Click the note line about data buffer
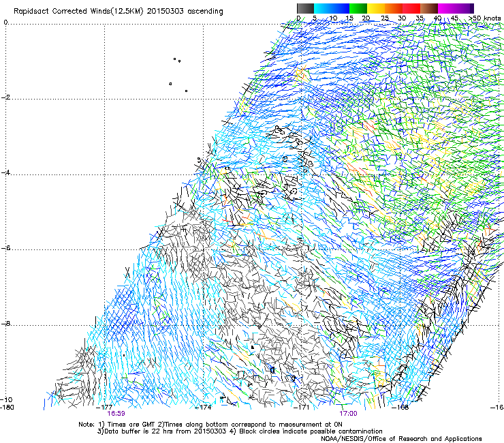Viewport: 504px width, 443px height. tap(240, 431)
